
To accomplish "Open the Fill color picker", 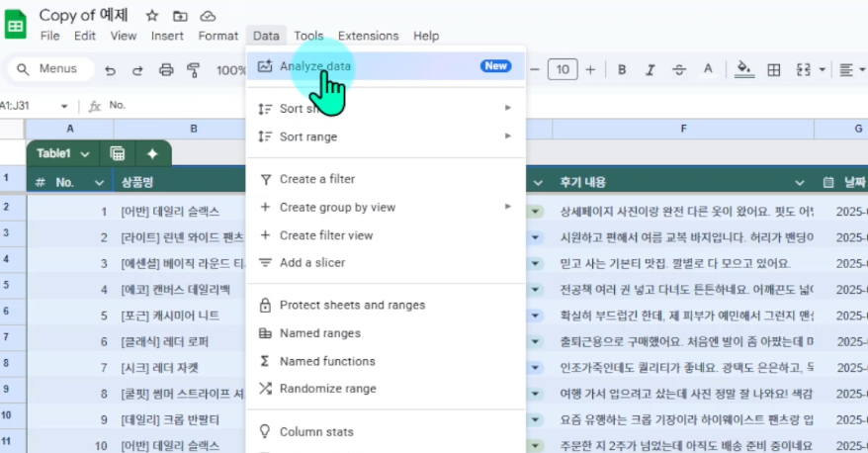I will 744,69.
